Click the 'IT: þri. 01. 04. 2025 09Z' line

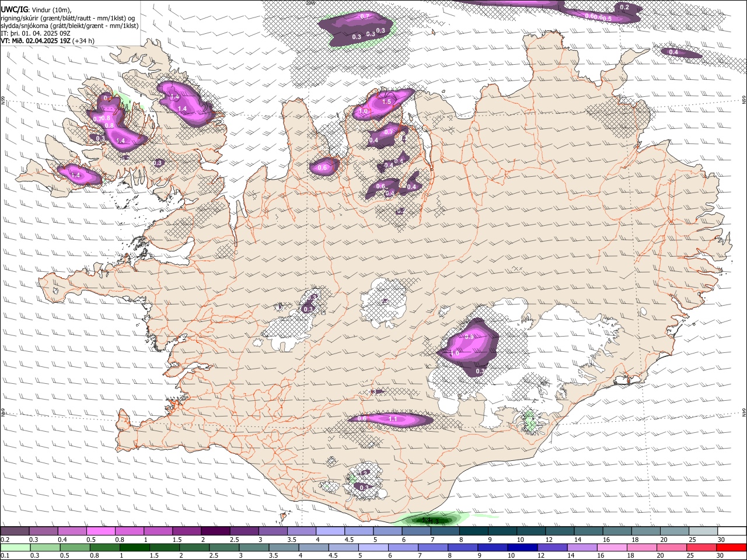pyautogui.click(x=36, y=33)
